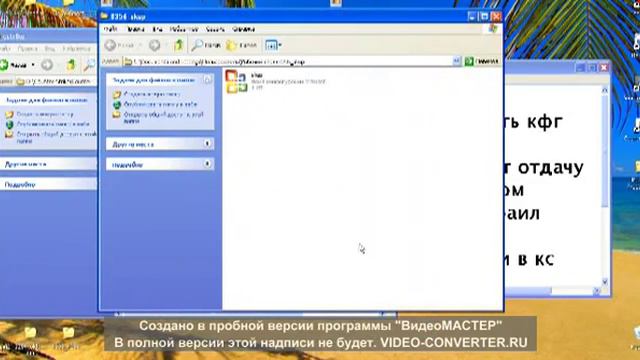Maximize the right background text window

tap(592, 67)
